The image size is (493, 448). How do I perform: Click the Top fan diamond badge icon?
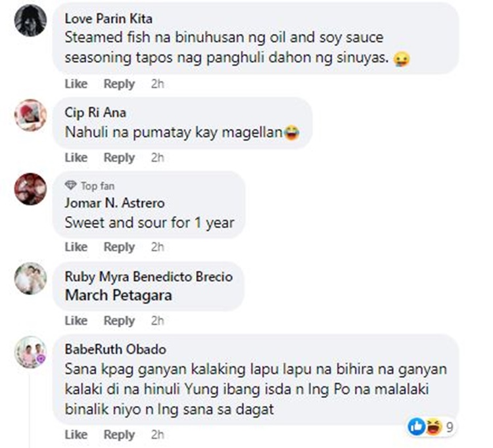71,186
